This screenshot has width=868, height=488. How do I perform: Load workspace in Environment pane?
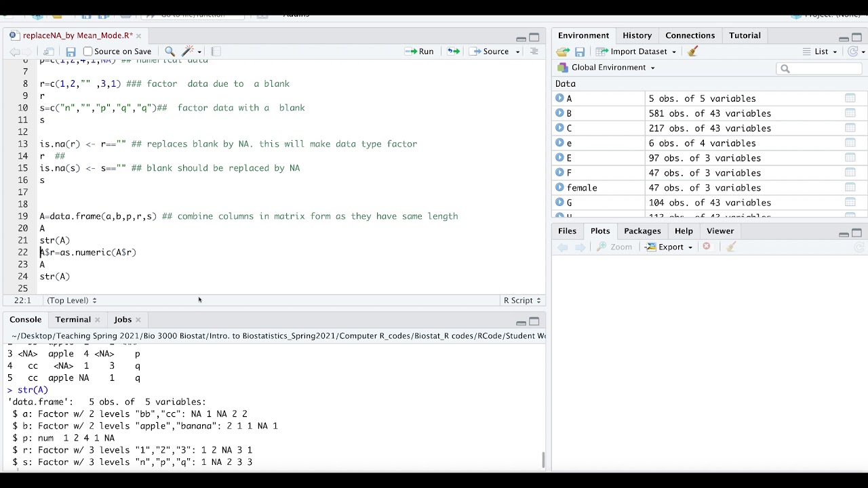562,52
